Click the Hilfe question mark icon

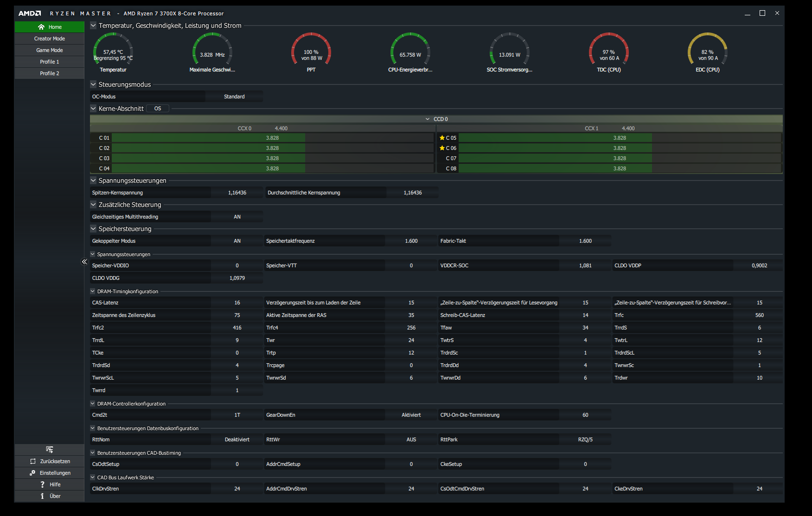pos(42,484)
